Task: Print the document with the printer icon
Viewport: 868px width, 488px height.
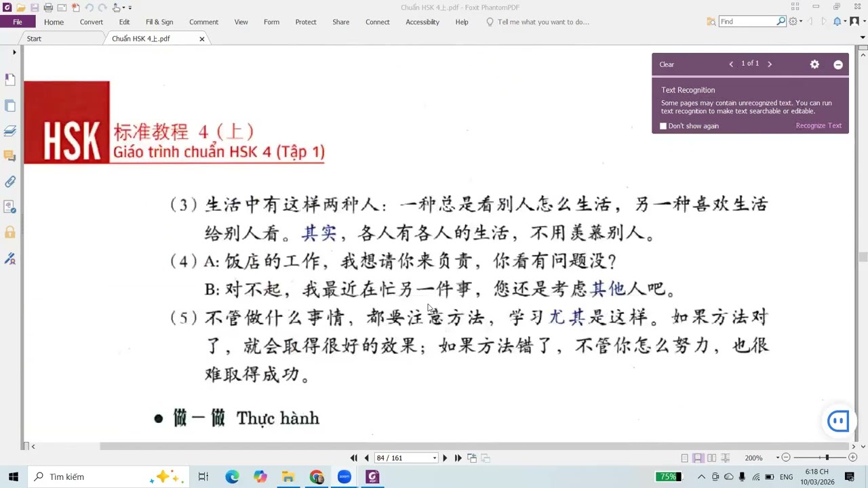Action: click(x=48, y=7)
